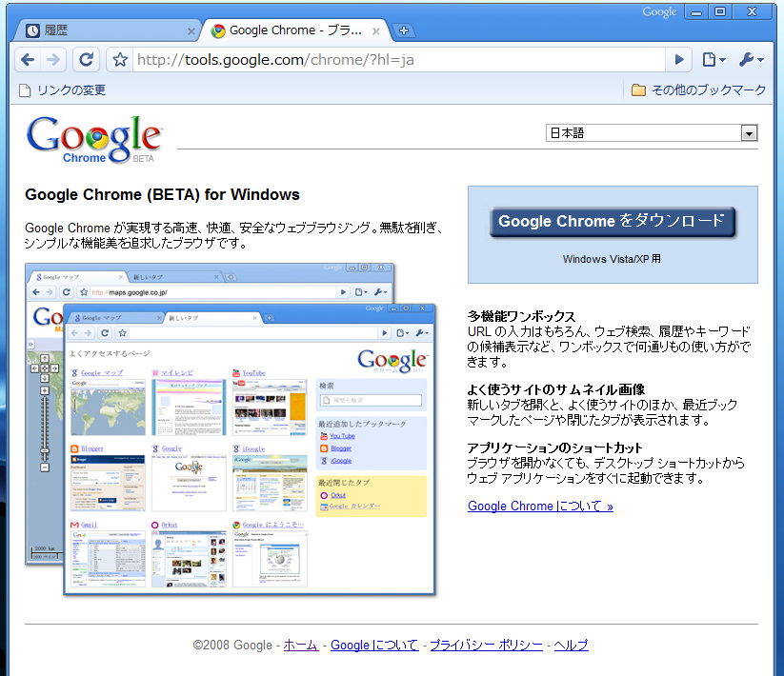Click the 履歴 tab clock icon
The image size is (784, 676).
coord(32,31)
